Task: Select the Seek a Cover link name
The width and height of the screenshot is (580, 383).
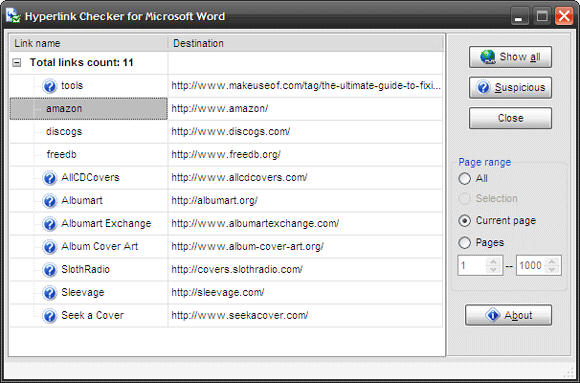Action: [x=92, y=315]
